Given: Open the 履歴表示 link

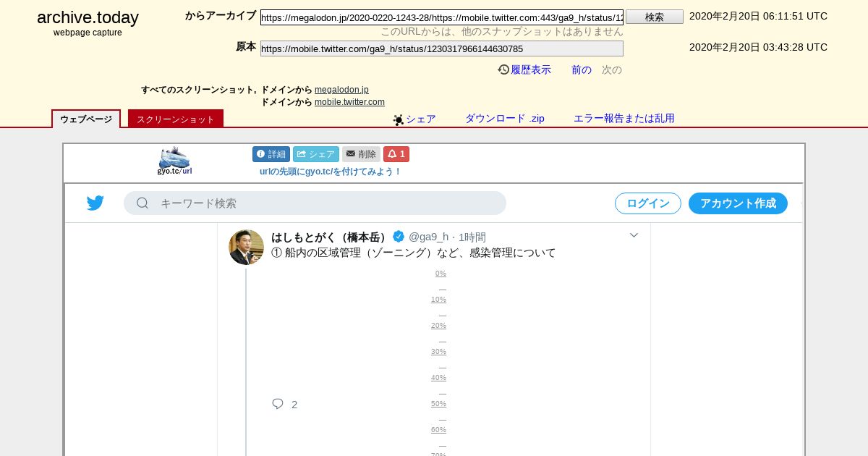Looking at the screenshot, I should tap(531, 69).
